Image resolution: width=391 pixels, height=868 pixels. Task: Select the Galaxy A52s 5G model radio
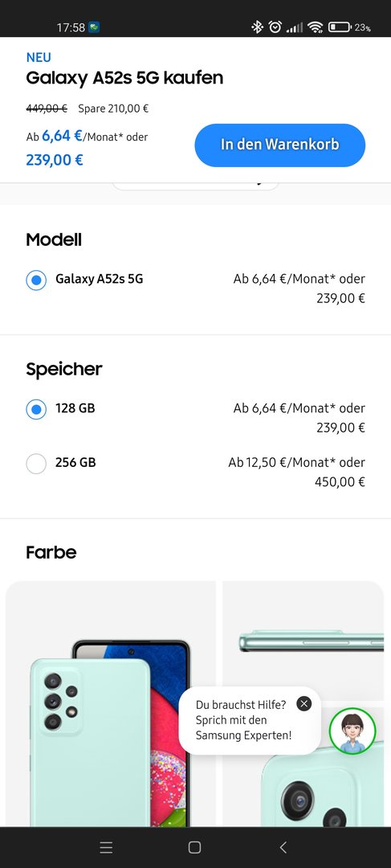(36, 280)
